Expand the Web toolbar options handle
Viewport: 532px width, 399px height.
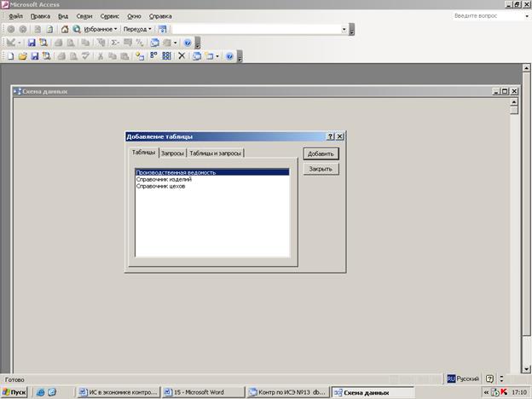[x=352, y=30]
